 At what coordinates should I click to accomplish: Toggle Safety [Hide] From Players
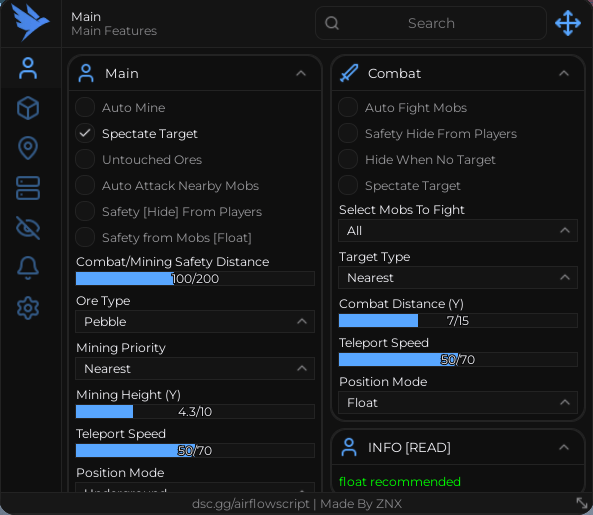click(85, 211)
